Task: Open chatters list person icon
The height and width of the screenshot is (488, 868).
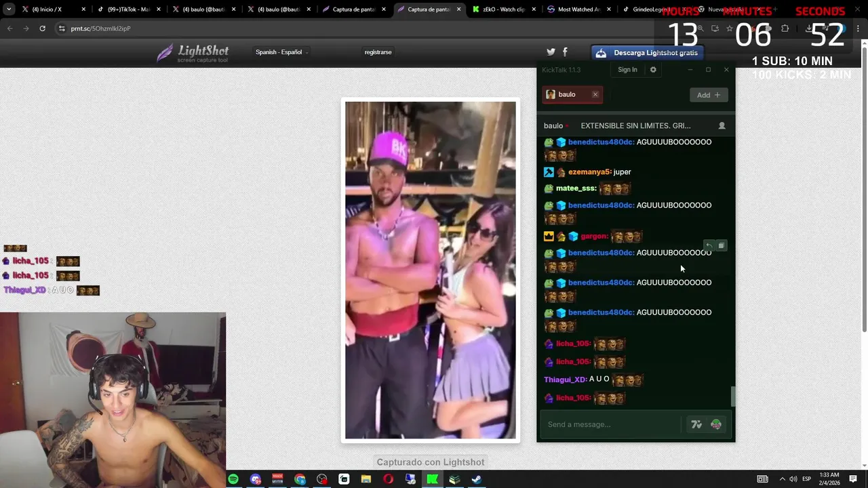Action: (722, 125)
